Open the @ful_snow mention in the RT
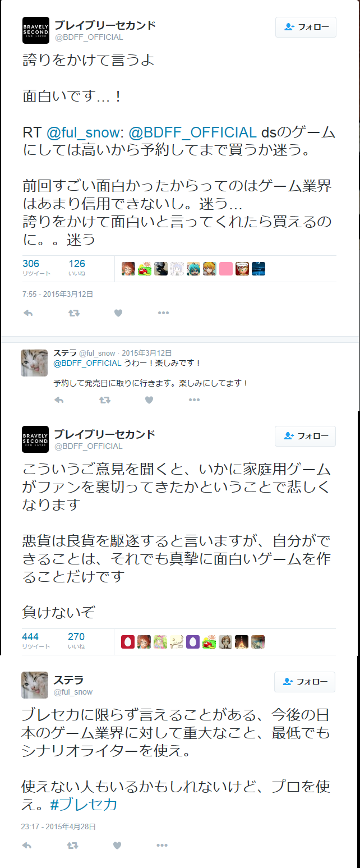This screenshot has width=360, height=868. tap(83, 133)
